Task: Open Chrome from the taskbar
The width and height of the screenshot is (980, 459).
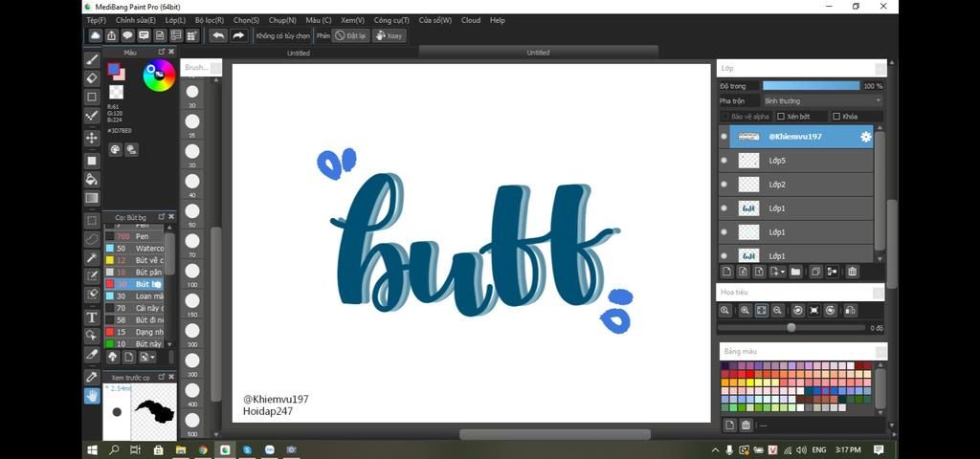Action: 203,449
